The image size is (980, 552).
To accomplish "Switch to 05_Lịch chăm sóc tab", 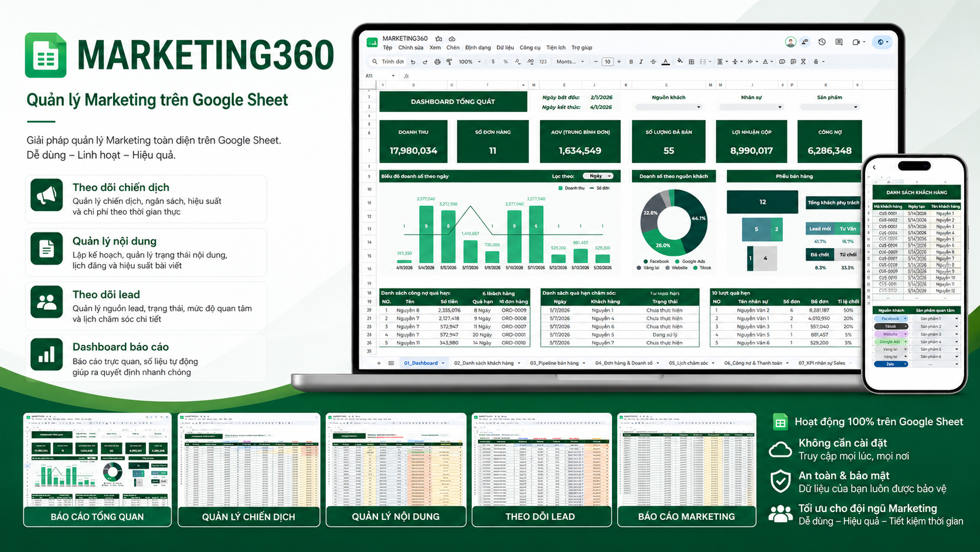I will [x=692, y=363].
